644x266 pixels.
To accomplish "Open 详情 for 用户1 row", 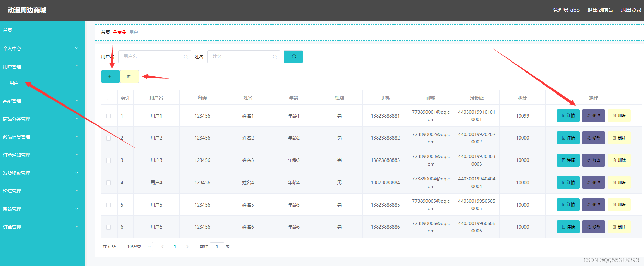I will click(x=568, y=116).
